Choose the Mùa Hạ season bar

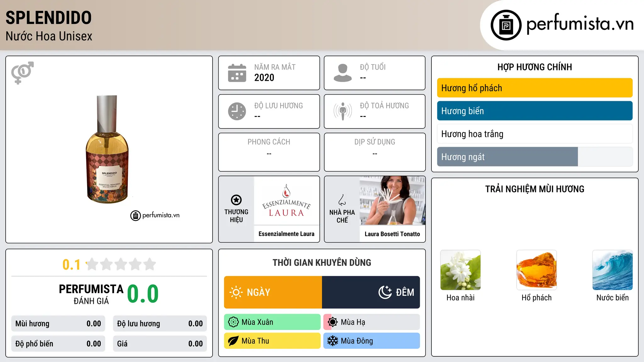click(372, 322)
